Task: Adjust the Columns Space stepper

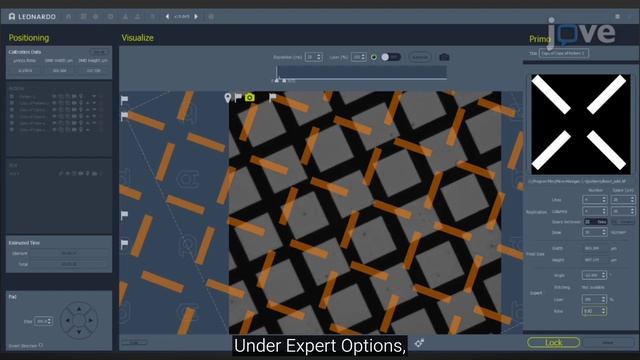Action: point(622,211)
